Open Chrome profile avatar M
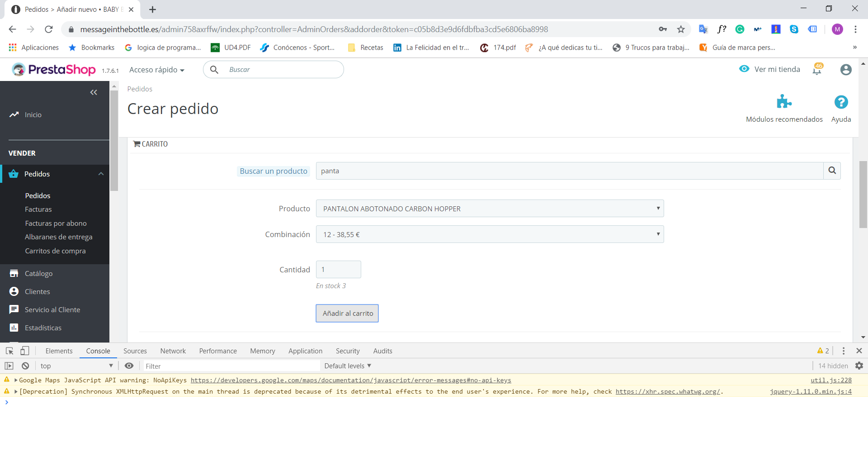Screen dimensions: 868x466 (x=837, y=29)
